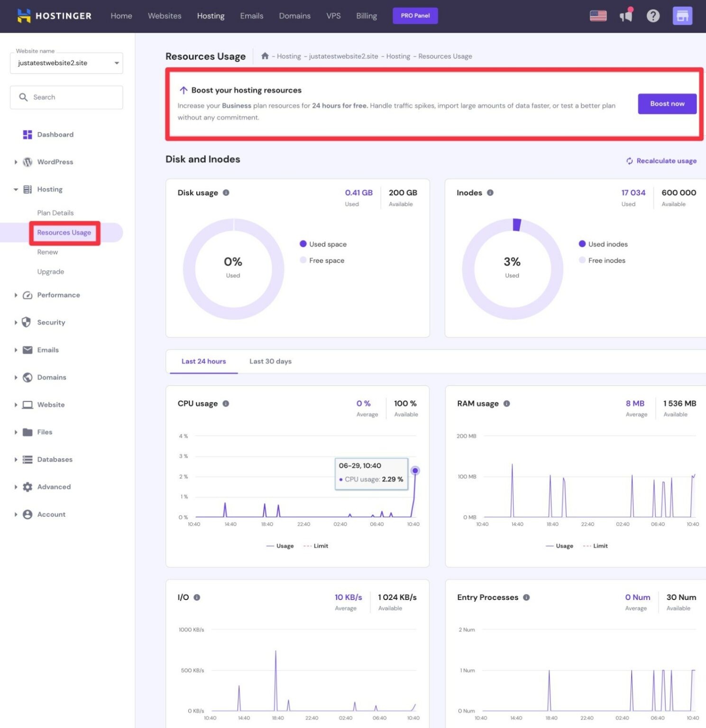Click the help question mark icon
The height and width of the screenshot is (728, 706).
pyautogui.click(x=653, y=16)
